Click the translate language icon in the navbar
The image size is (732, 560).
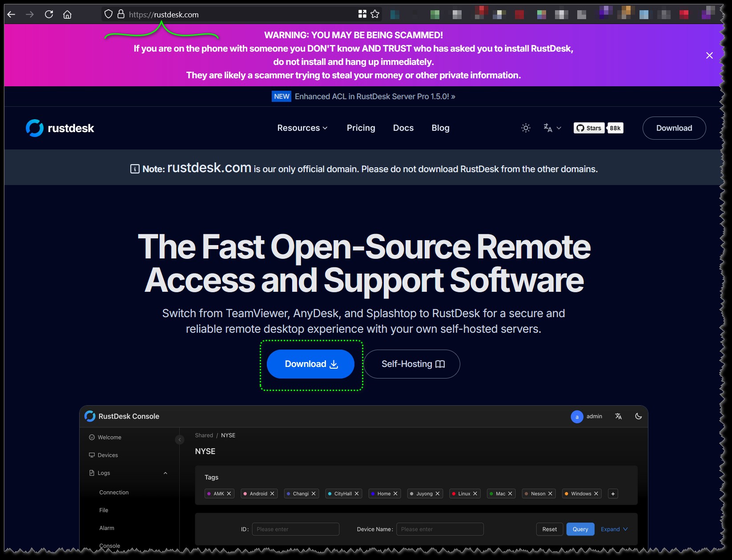(x=548, y=128)
